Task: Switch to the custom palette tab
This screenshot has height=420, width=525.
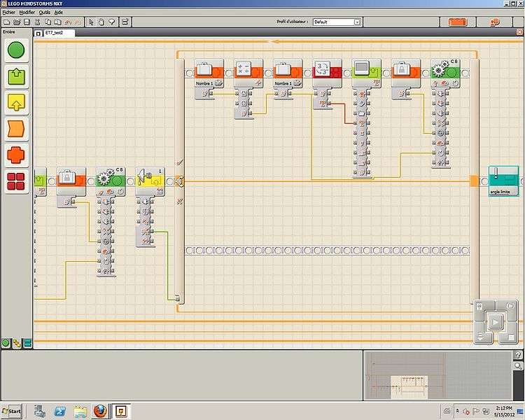Action: click(x=27, y=343)
